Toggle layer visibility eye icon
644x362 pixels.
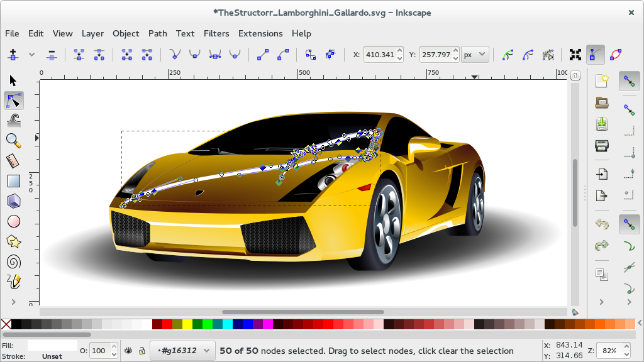point(128,351)
